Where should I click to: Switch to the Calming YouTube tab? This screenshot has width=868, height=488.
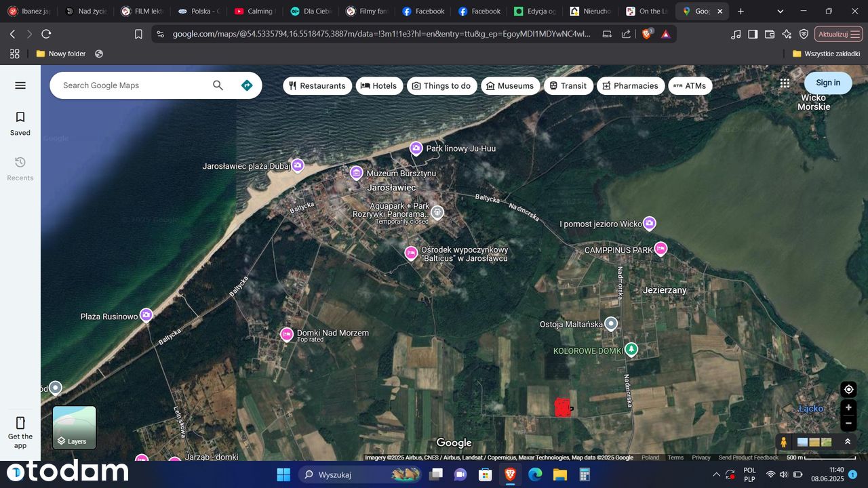click(x=255, y=12)
